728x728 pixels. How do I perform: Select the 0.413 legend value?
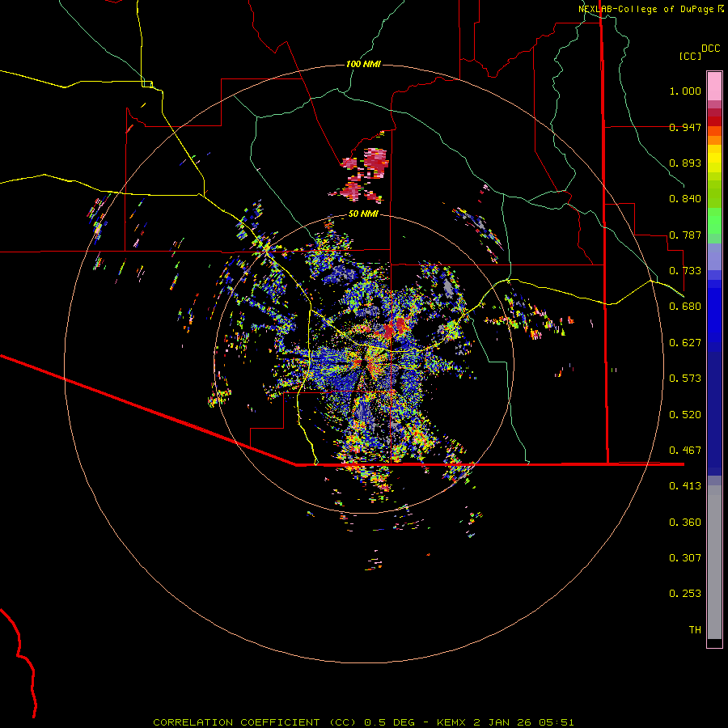point(685,486)
